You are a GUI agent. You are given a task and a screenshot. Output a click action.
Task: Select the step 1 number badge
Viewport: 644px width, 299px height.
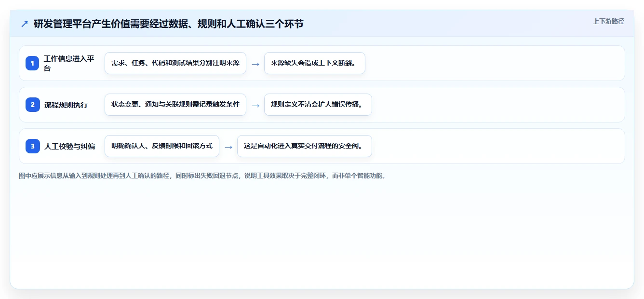tap(33, 63)
